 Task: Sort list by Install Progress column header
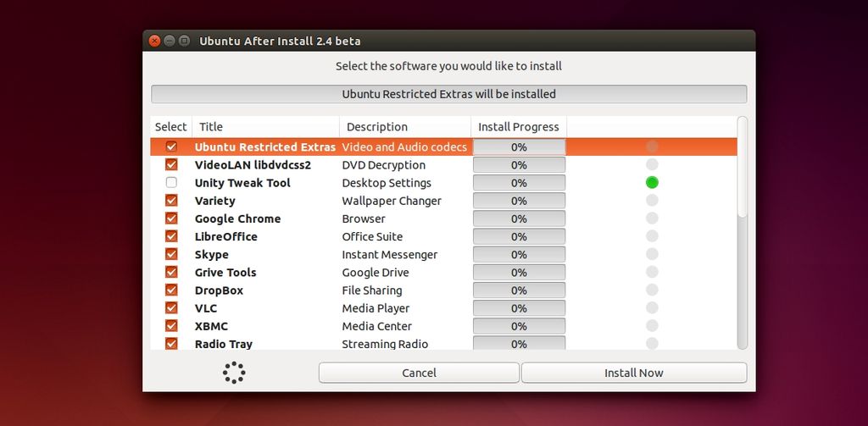[x=519, y=127]
